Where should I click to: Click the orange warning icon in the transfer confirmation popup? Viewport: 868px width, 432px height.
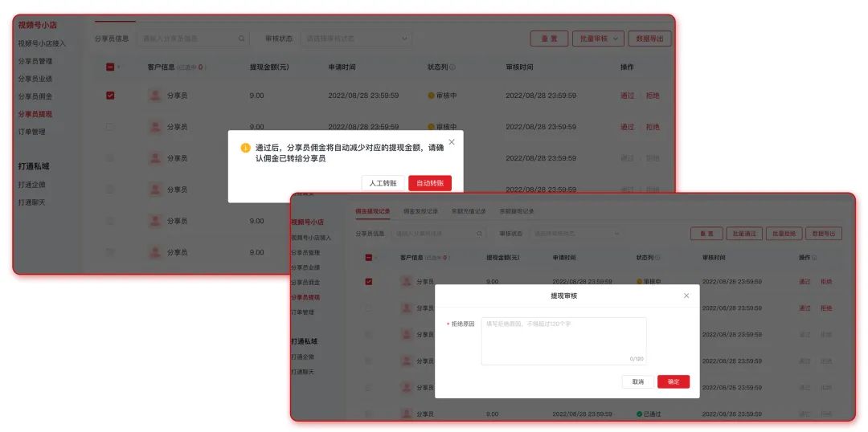click(246, 148)
